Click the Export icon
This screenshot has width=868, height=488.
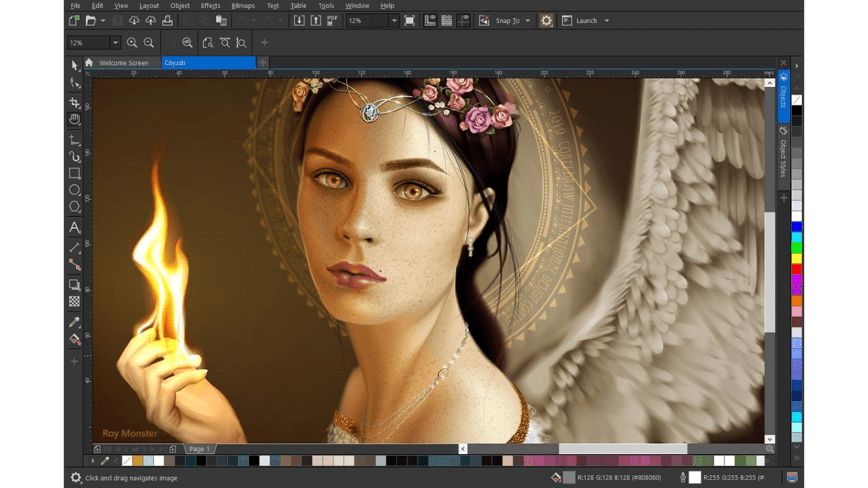[315, 21]
